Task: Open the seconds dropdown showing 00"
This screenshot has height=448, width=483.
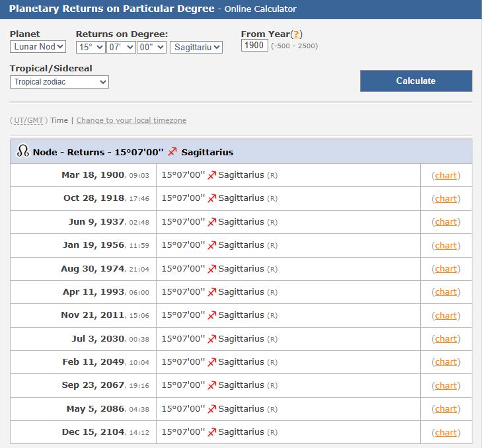Action: 151,47
